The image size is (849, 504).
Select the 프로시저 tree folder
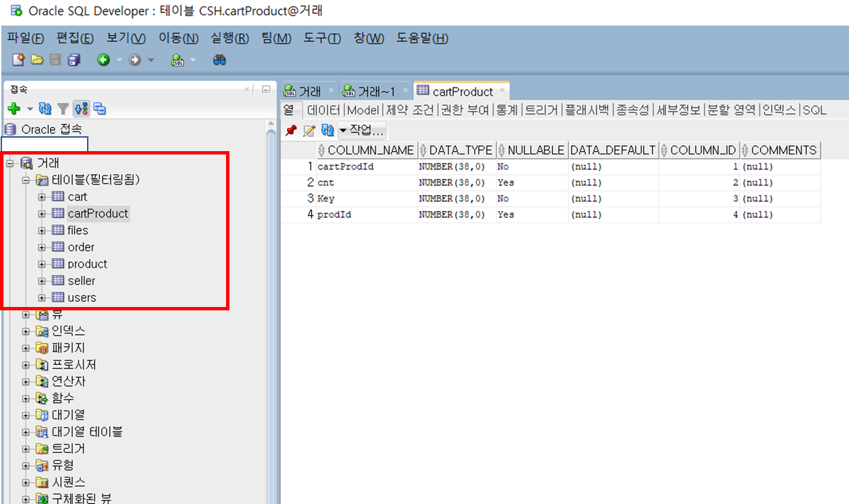[74, 364]
